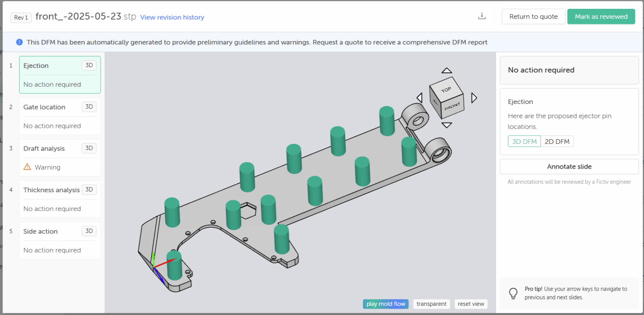Click the 3D badge on the Ejection slide
Screen dimensions: 644x315
click(89, 65)
